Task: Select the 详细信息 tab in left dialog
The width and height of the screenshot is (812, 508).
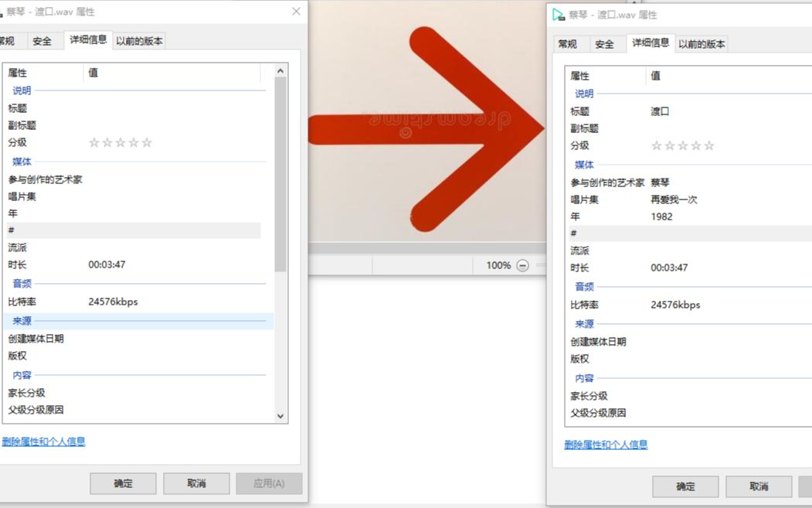Action: point(88,40)
